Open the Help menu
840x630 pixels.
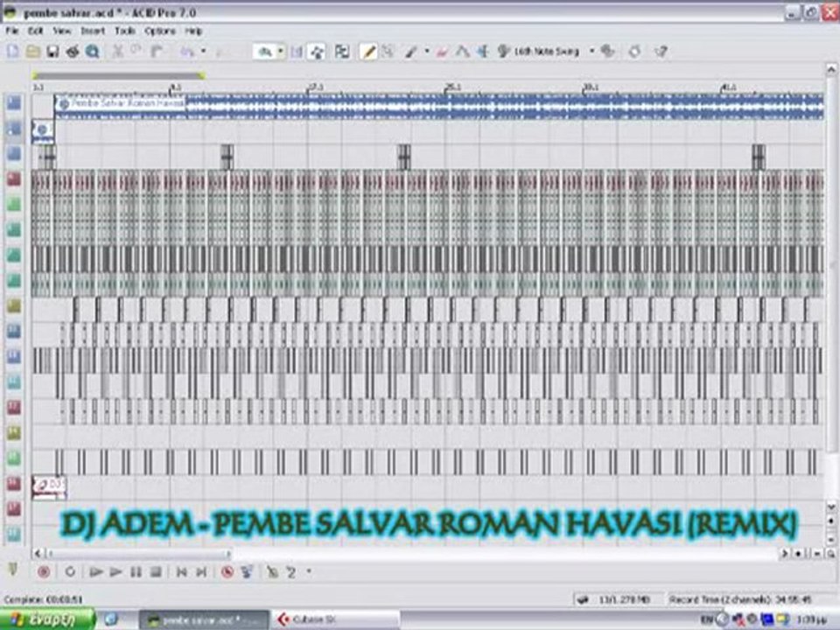193,31
